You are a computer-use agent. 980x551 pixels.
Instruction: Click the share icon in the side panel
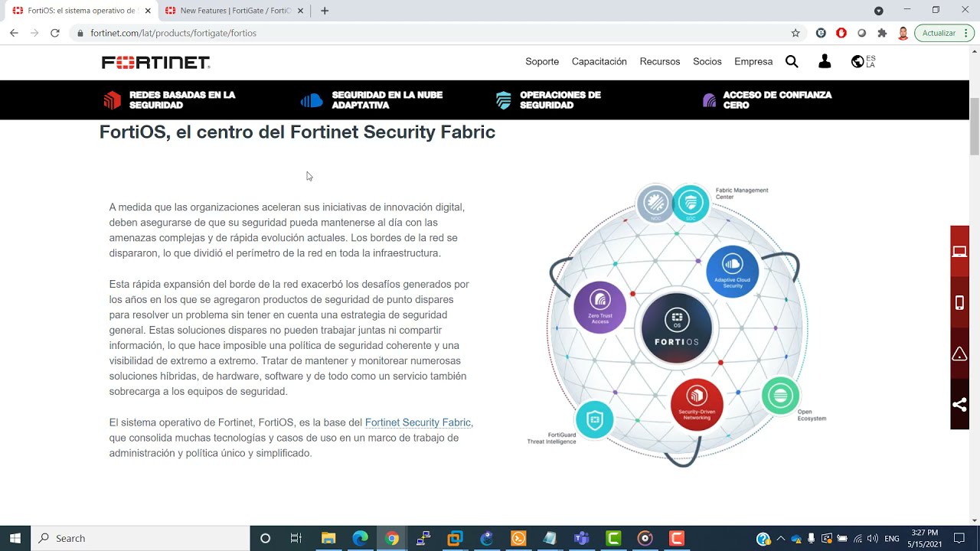point(959,405)
